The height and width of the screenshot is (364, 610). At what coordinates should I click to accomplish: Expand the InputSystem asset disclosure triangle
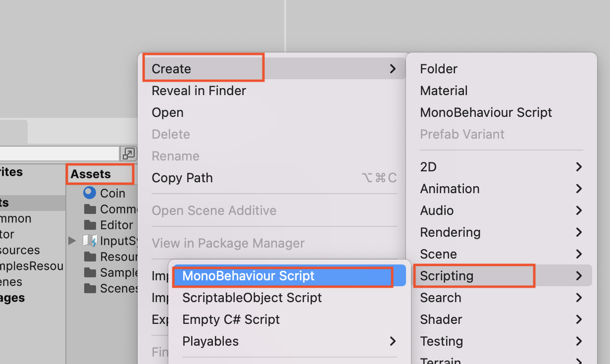pyautogui.click(x=72, y=241)
